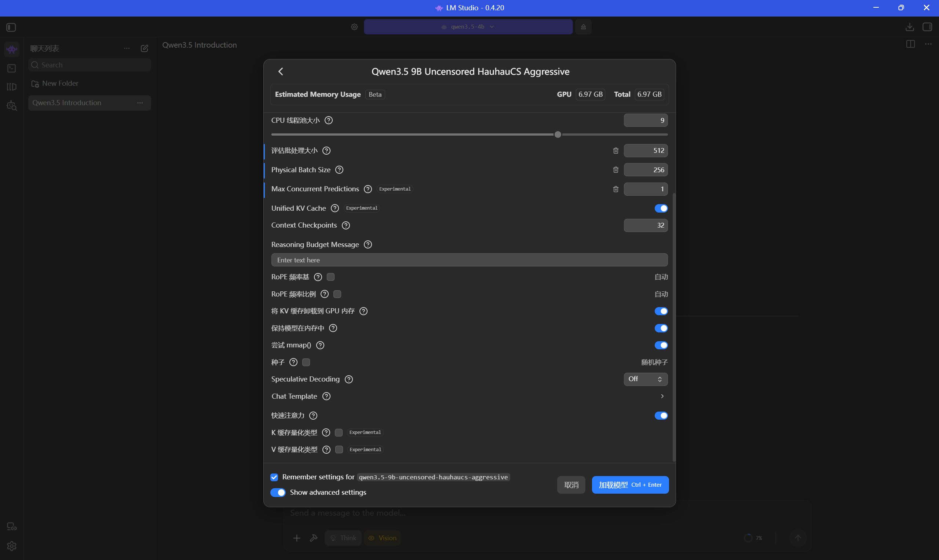Focus the chat Search field
Screen dimensions: 939x560
[x=89, y=65]
